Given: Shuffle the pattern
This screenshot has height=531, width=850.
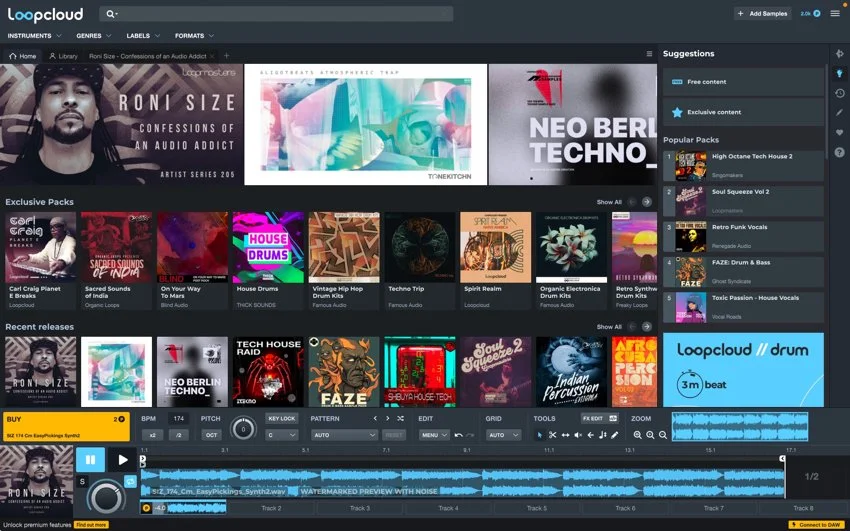Looking at the screenshot, I should tap(400, 418).
